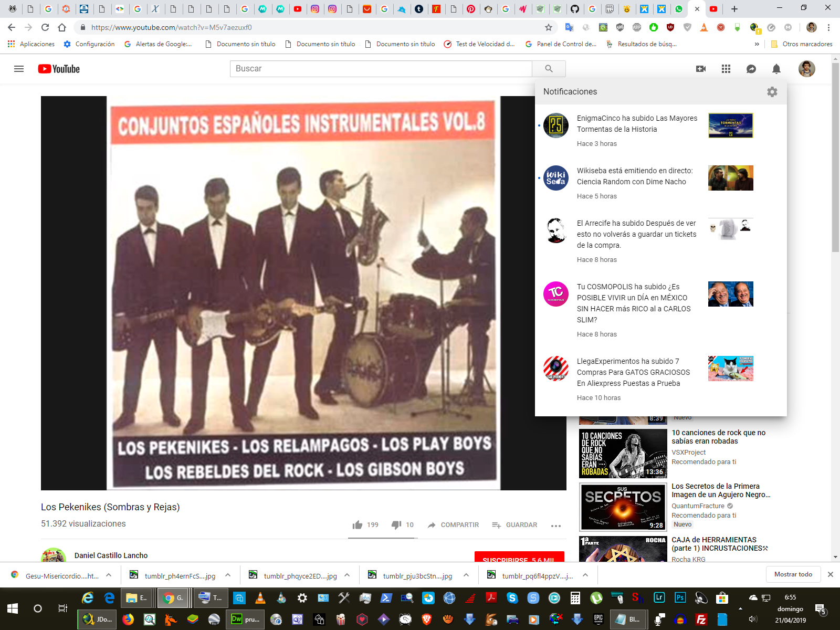Open the messages share bubble icon
Screen dimensions: 840x630
751,69
